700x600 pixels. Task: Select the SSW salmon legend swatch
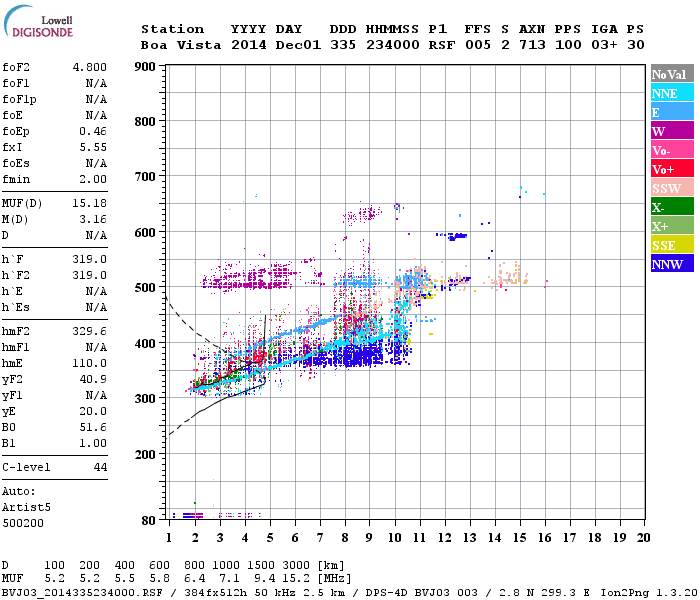point(672,188)
